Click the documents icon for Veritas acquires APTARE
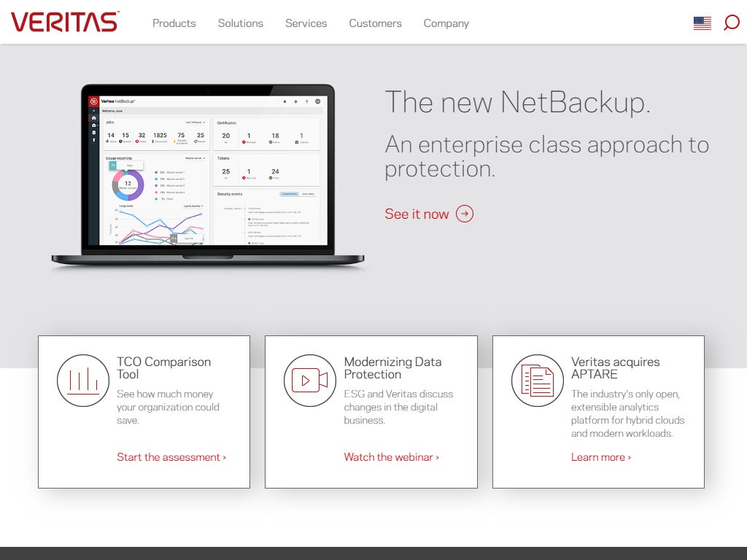This screenshot has width=747, height=560. [x=538, y=381]
